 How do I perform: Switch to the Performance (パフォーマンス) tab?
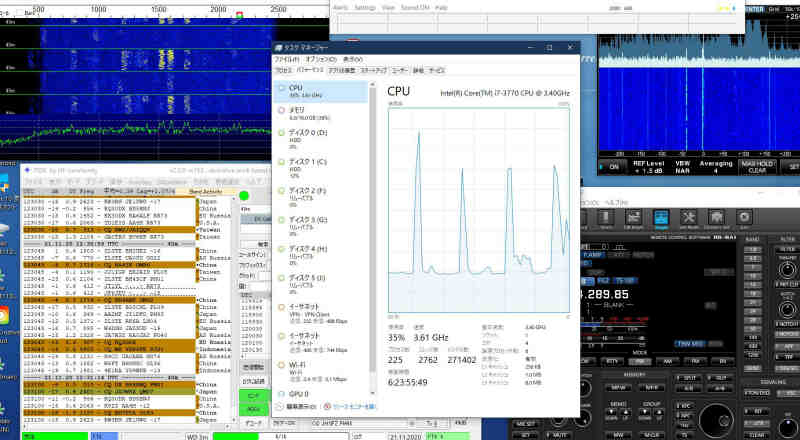(310, 71)
